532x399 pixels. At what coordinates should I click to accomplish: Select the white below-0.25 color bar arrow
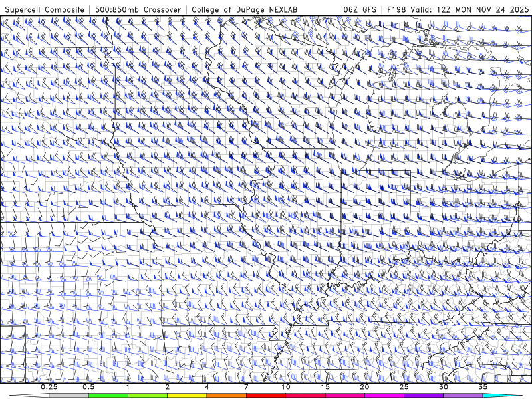[x=29, y=396]
